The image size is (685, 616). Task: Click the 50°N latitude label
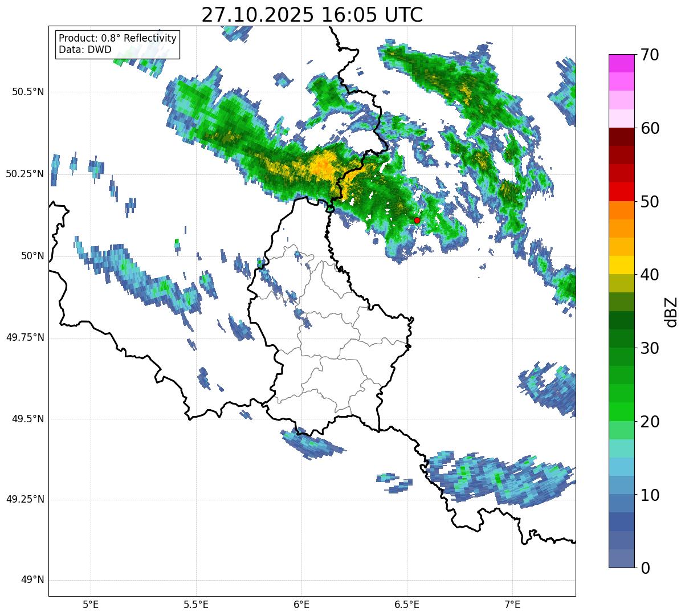(x=32, y=256)
